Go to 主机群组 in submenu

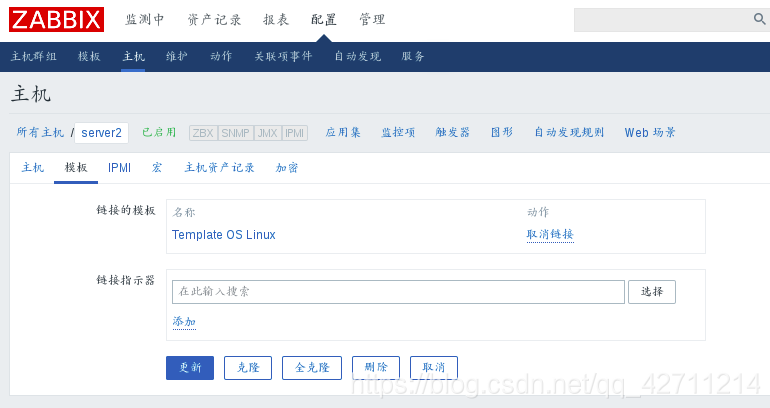pyautogui.click(x=33, y=56)
